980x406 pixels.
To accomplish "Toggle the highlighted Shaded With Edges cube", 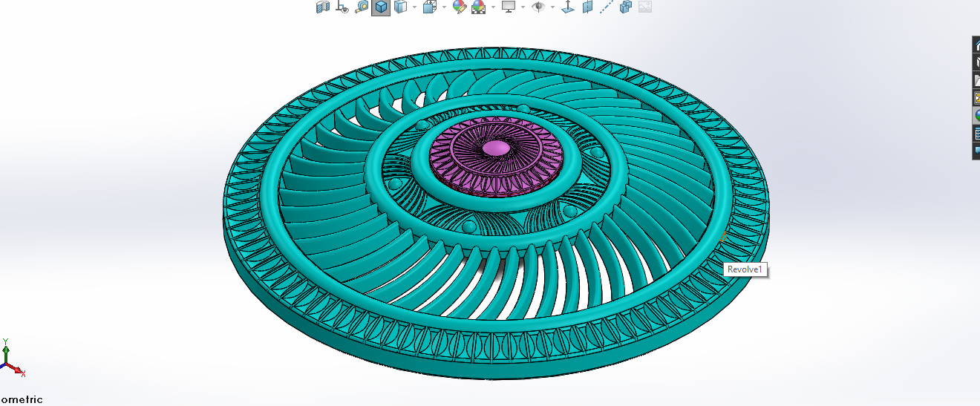I will (x=381, y=7).
